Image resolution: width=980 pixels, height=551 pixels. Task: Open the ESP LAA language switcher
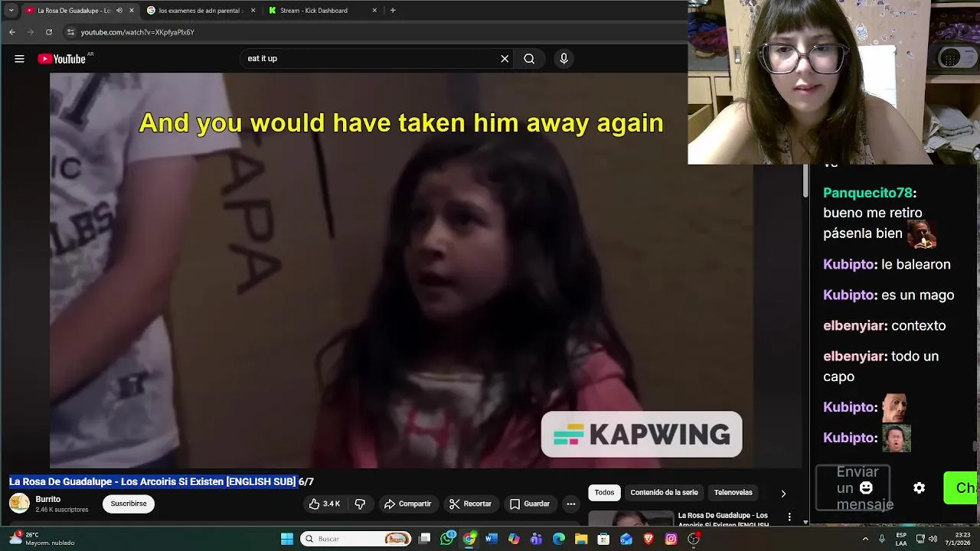(x=901, y=539)
